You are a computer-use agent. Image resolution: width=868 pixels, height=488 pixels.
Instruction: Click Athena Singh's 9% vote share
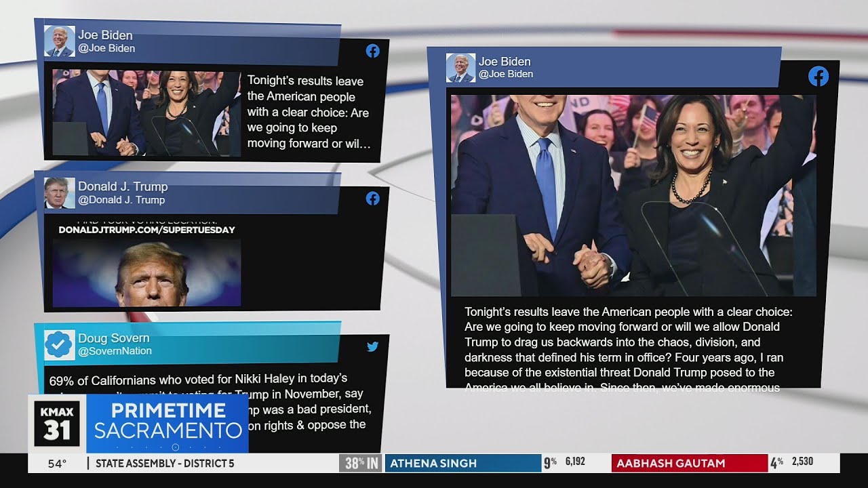click(x=550, y=464)
